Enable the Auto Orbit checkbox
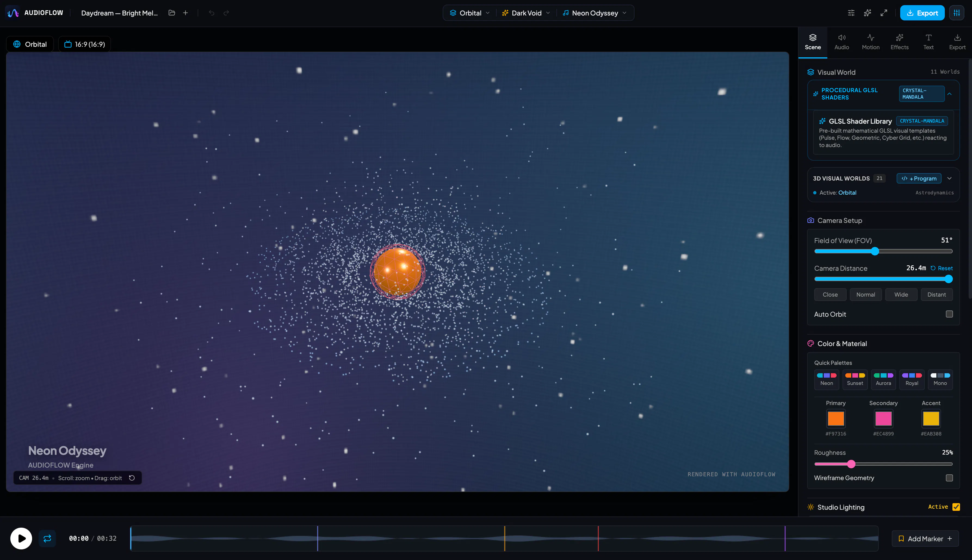The height and width of the screenshot is (560, 972). pos(949,314)
